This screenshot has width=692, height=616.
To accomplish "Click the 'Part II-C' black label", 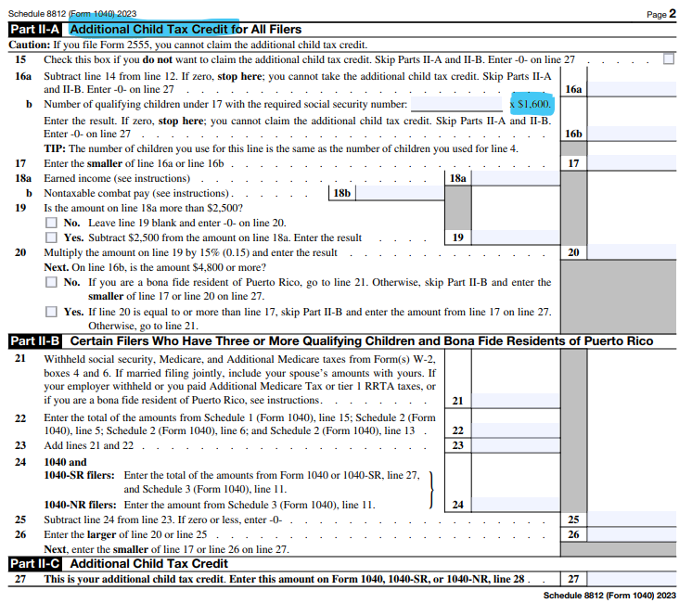I will pyautogui.click(x=35, y=564).
